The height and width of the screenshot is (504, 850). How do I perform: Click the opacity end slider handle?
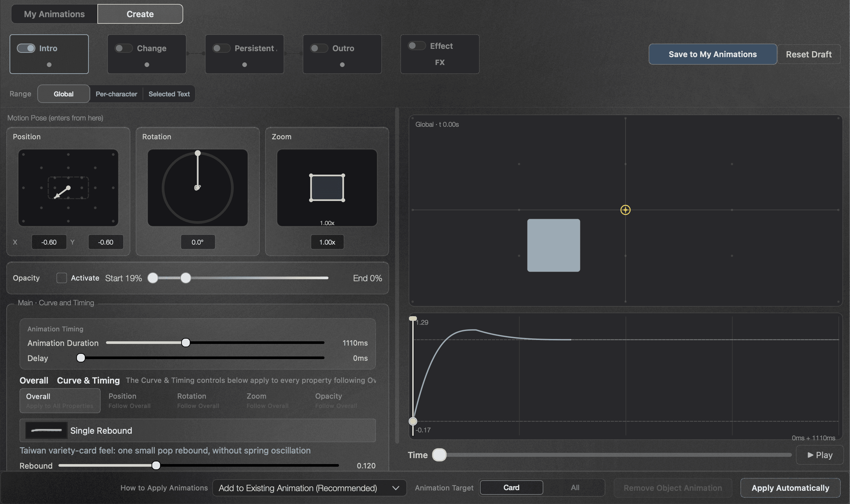click(153, 278)
